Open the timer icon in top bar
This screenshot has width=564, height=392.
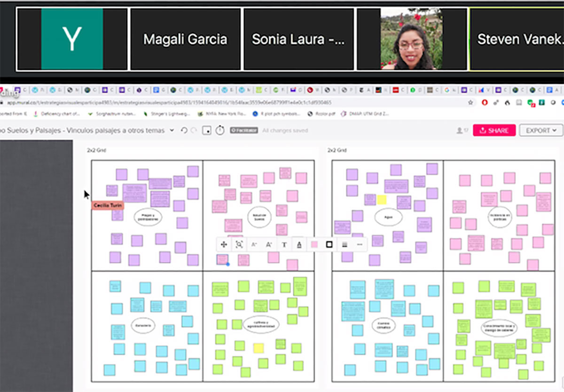[x=220, y=131]
